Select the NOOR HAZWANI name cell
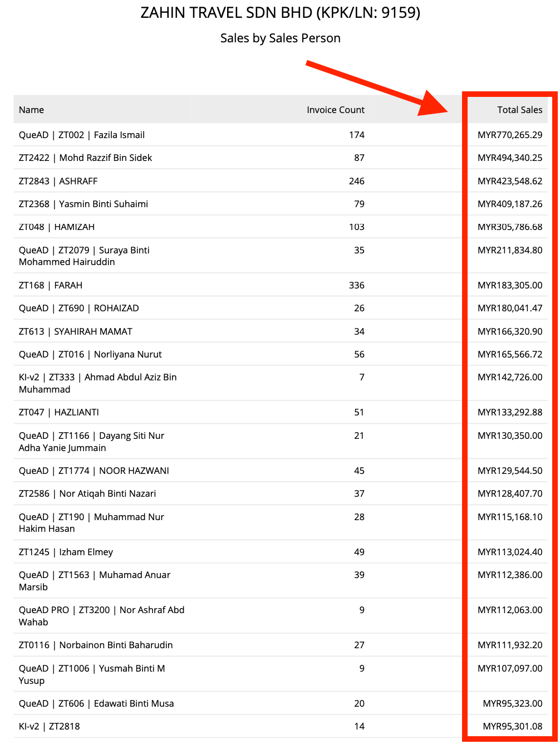 [x=94, y=471]
